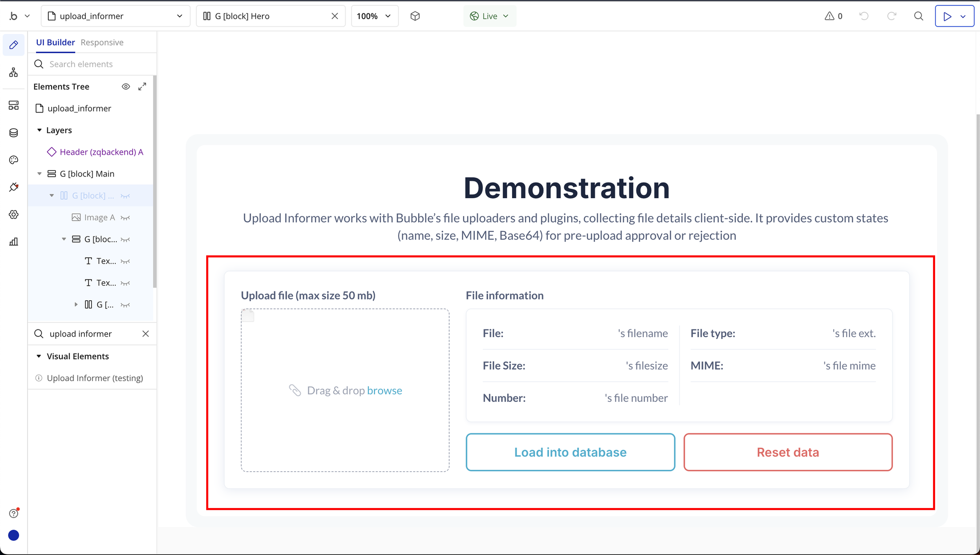Viewport: 980px width, 555px height.
Task: Toggle visibility of G [block] Hero layer
Action: pos(125,196)
